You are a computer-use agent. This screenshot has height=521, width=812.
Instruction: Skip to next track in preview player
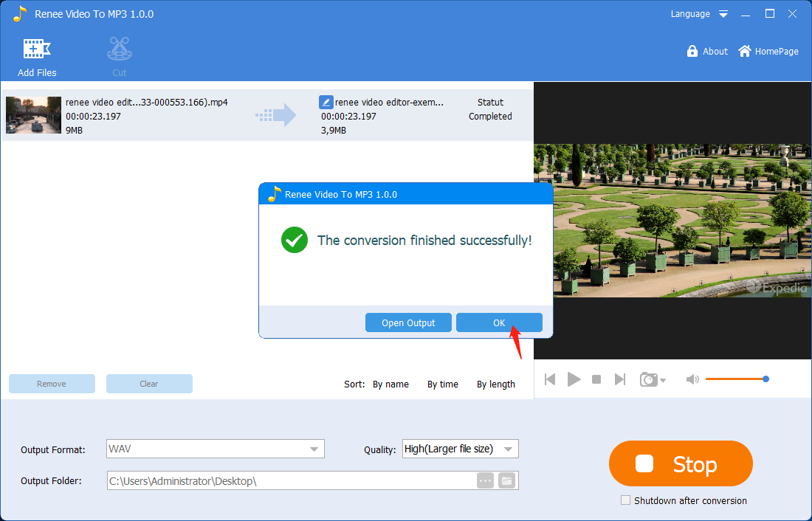[620, 379]
